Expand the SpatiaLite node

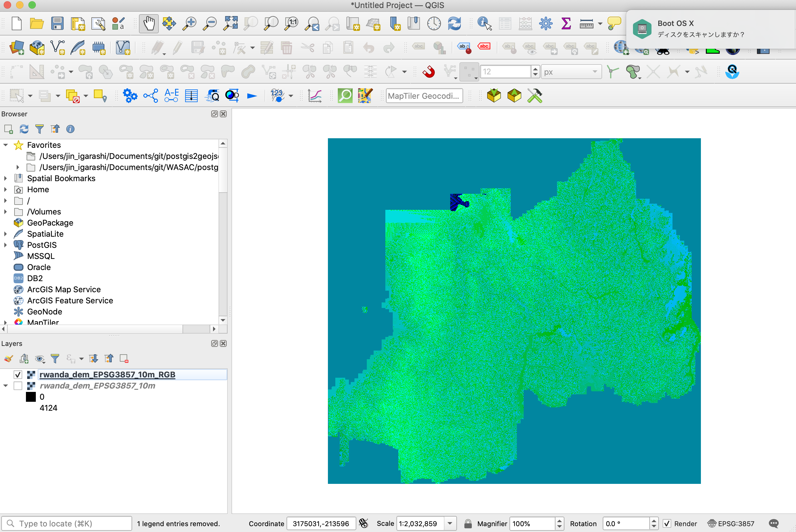coord(6,234)
